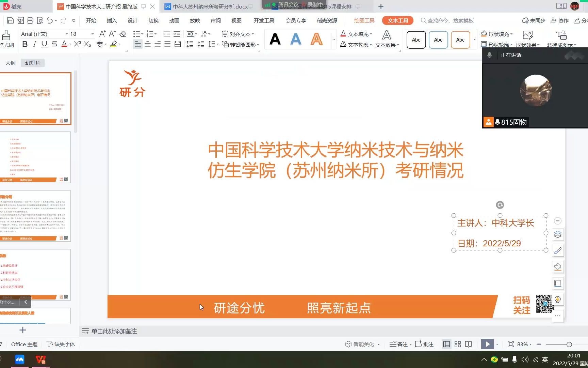
Task: Clear formatting with eraser icon
Action: pos(123,34)
